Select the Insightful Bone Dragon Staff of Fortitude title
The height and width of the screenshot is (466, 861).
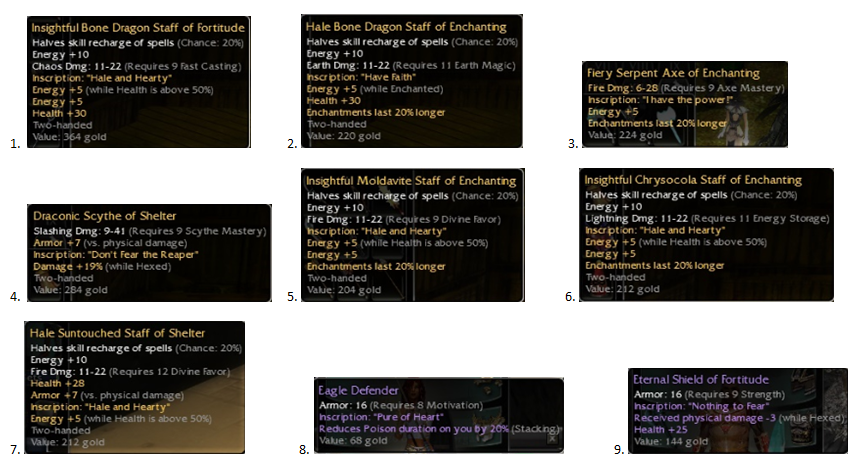point(138,28)
